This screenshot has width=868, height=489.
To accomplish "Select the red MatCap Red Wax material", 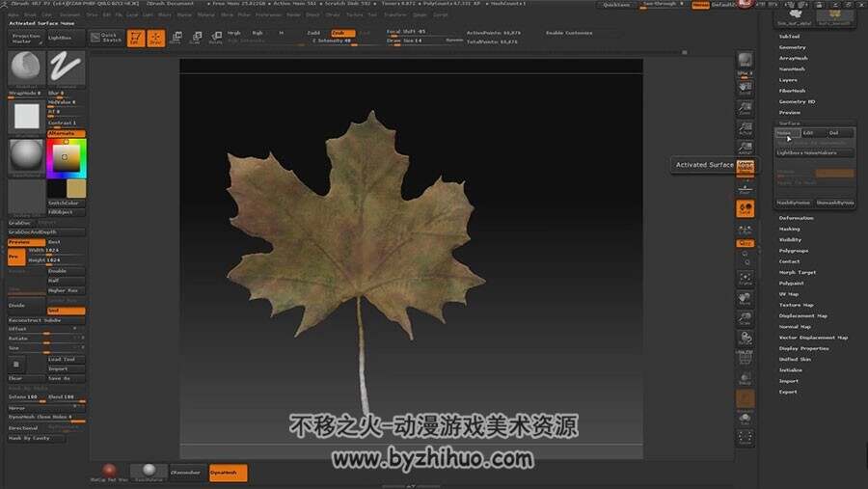I will coord(109,473).
